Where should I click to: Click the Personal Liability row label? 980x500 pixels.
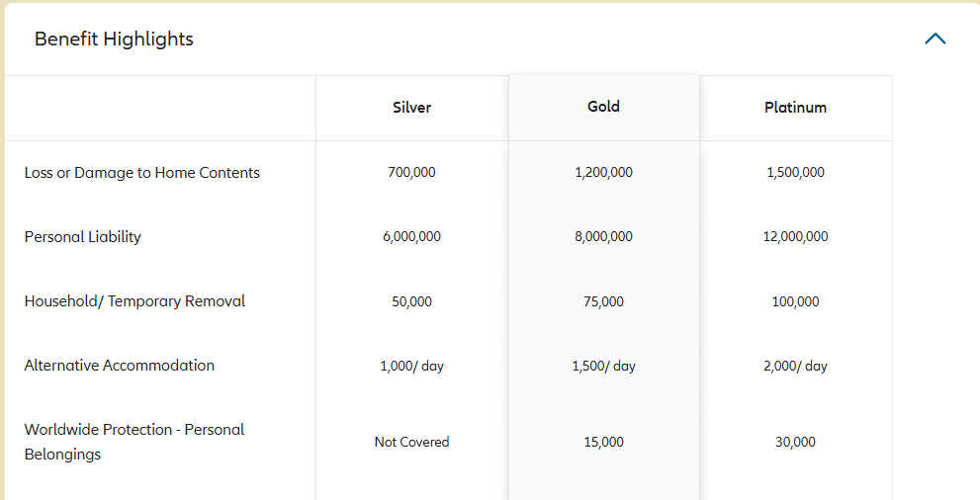click(82, 237)
